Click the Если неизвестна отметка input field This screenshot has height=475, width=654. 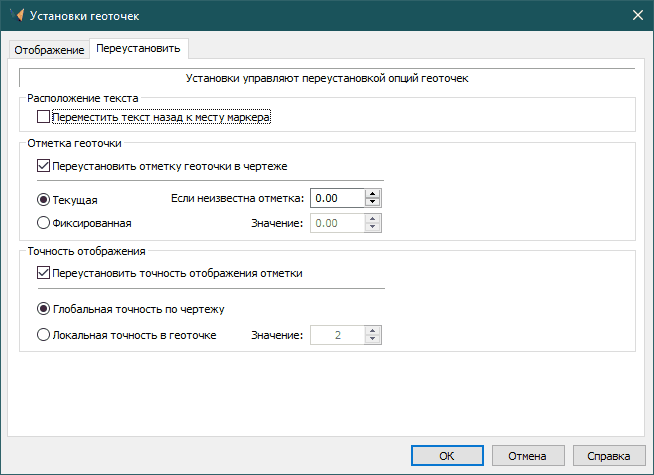click(x=337, y=199)
